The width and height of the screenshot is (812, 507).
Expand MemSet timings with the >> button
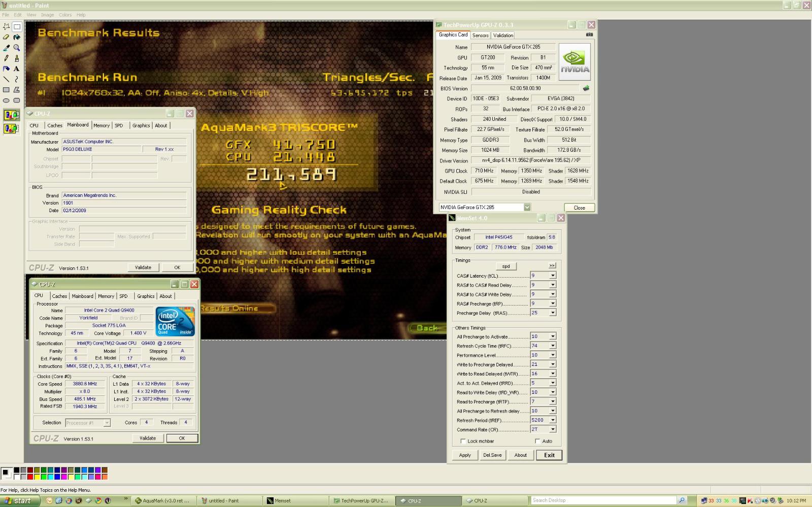(x=552, y=265)
